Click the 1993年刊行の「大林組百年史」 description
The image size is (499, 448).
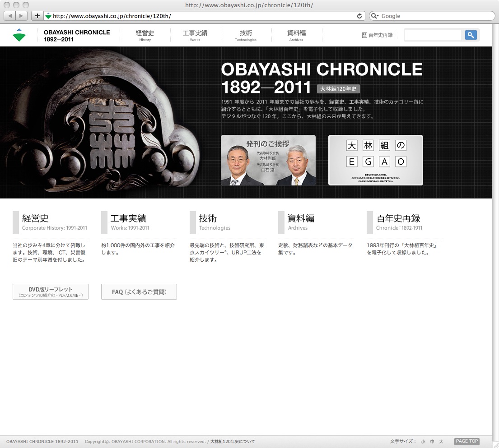coord(402,249)
